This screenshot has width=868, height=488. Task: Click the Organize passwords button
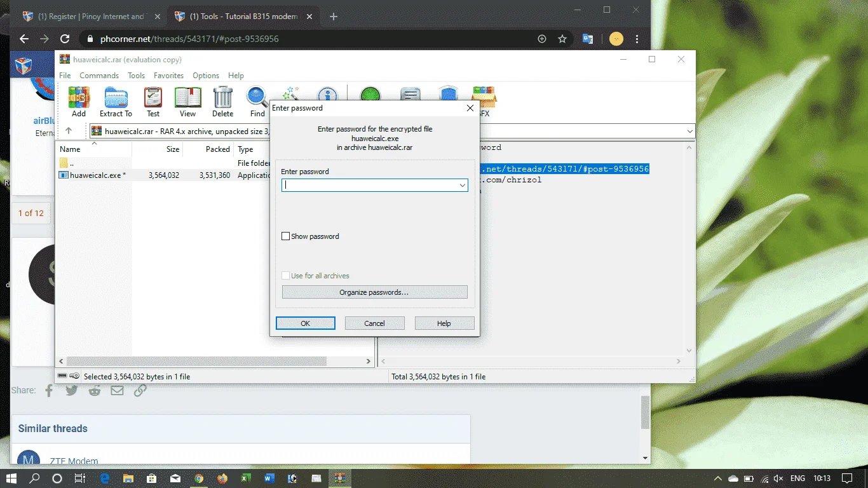[375, 292]
